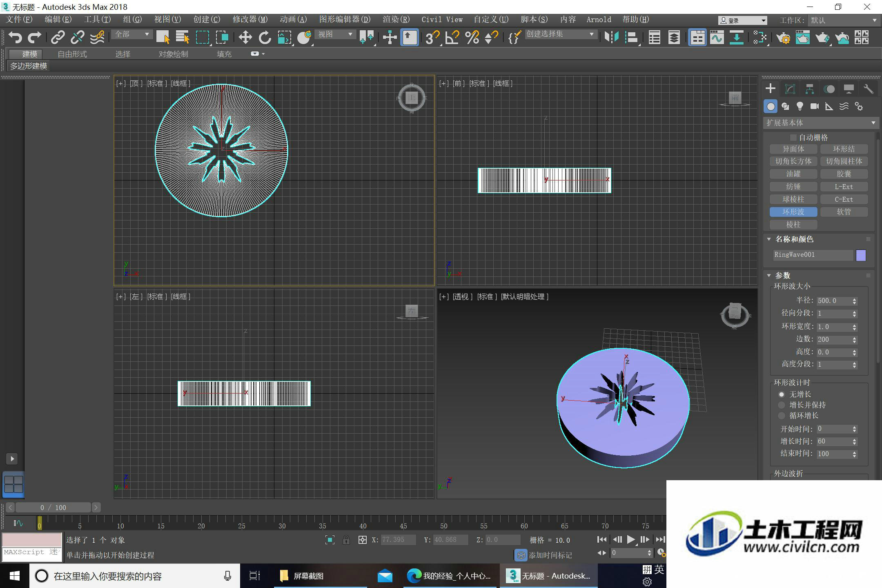Select the Bind to Space Warp tool

coord(97,38)
